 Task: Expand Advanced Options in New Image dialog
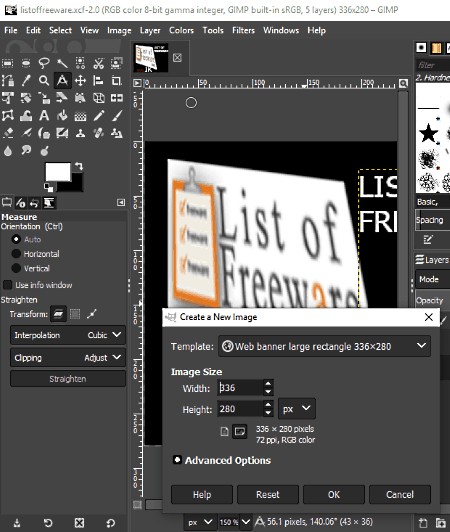click(177, 460)
